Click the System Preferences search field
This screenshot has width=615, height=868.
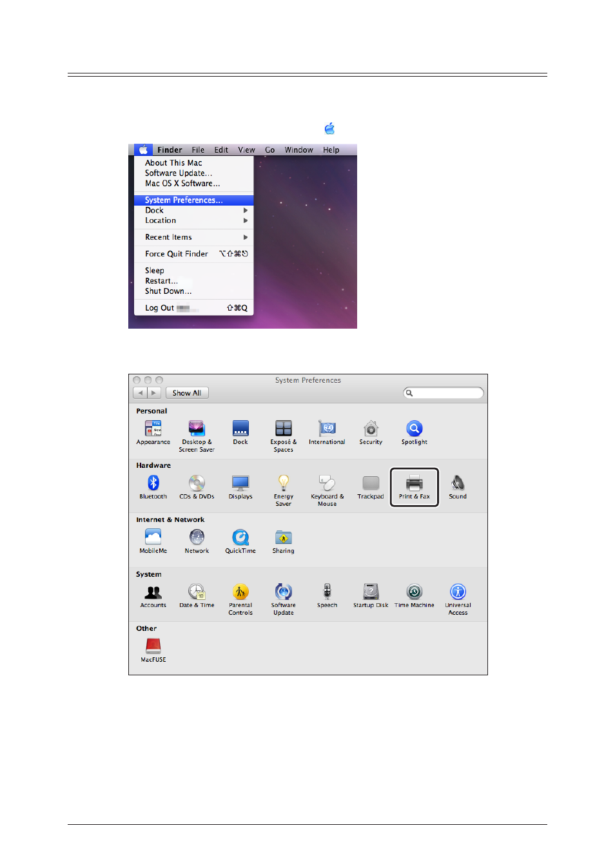point(444,393)
